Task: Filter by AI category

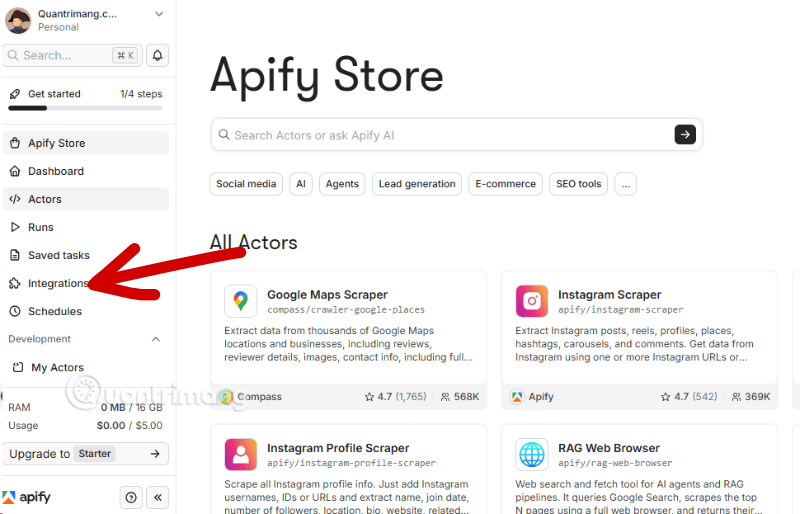Action: pos(301,184)
